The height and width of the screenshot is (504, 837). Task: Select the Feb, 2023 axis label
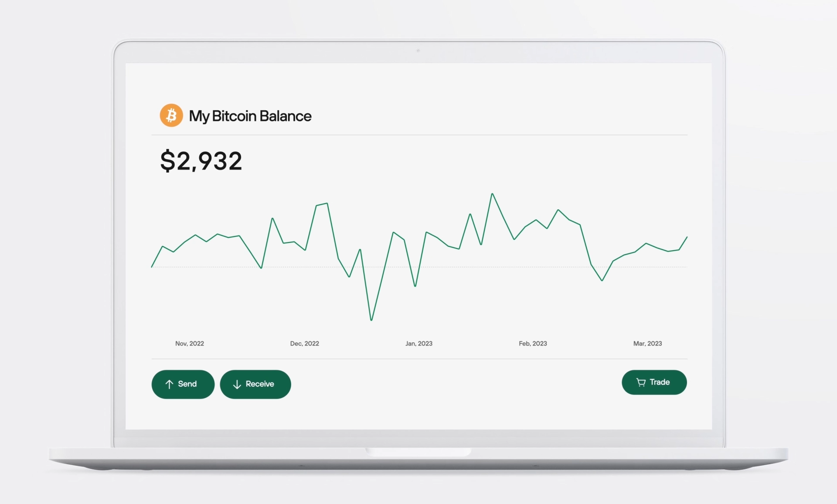[x=533, y=344]
